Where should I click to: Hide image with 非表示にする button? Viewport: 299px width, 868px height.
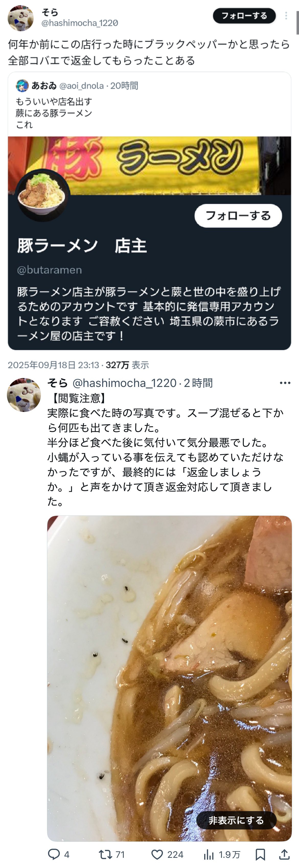(x=236, y=820)
